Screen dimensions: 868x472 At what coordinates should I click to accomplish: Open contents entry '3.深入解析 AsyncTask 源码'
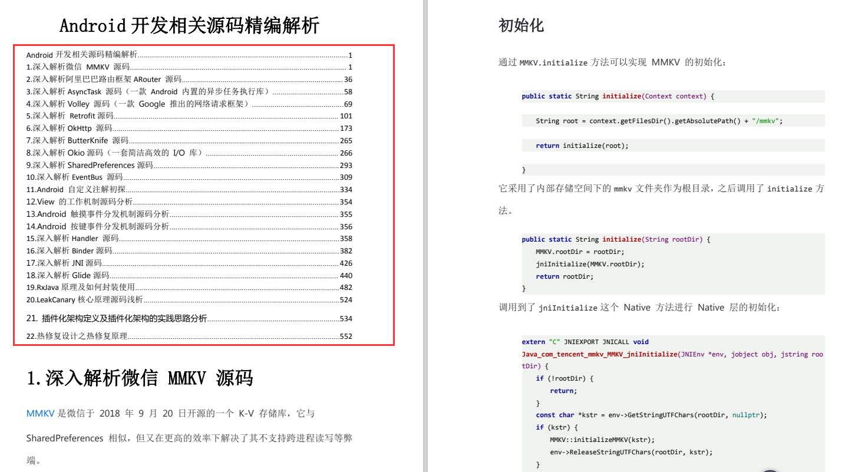pos(189,92)
